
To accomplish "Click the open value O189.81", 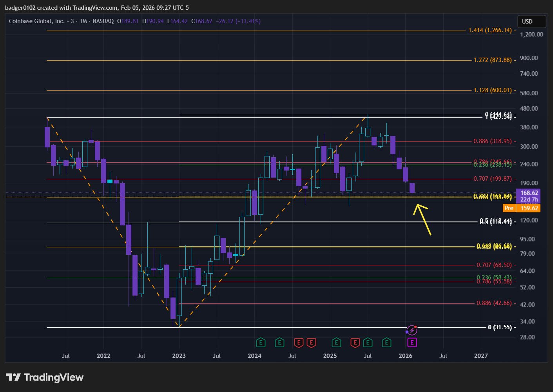I will [128, 21].
